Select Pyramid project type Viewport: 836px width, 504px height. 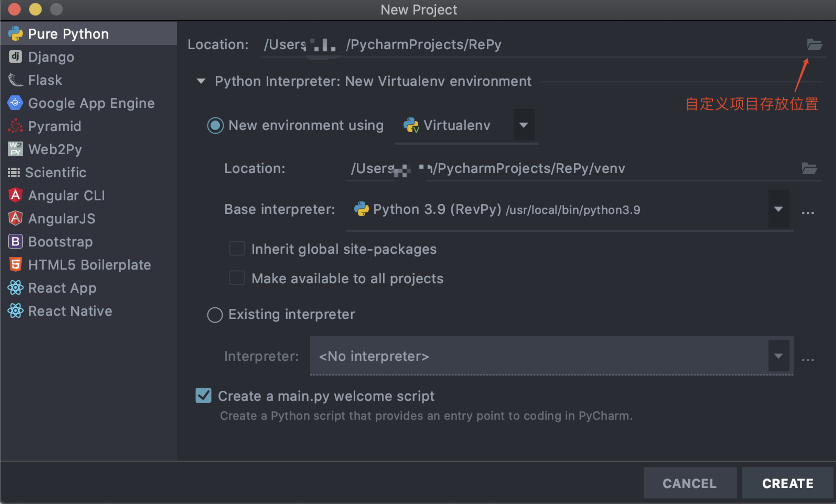(54, 126)
